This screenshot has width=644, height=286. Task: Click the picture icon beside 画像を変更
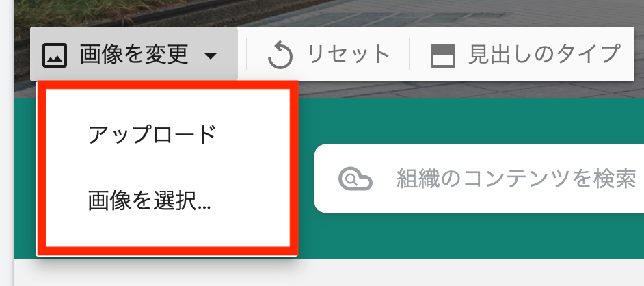(x=55, y=55)
